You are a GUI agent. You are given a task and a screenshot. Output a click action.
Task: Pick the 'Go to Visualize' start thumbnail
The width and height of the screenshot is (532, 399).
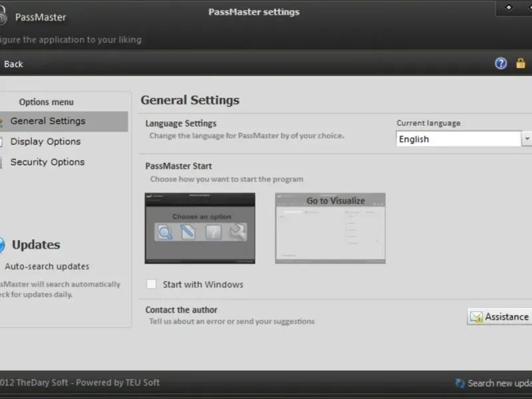coord(330,228)
